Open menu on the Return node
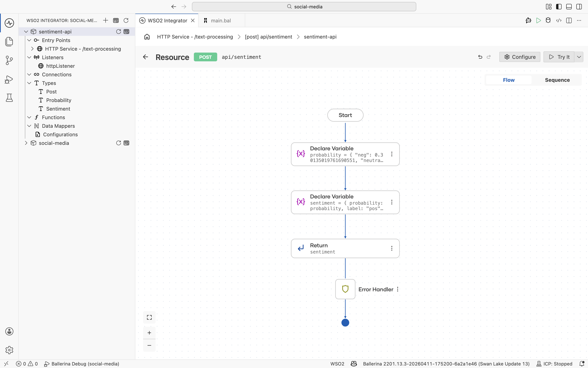The width and height of the screenshot is (588, 368). point(392,248)
